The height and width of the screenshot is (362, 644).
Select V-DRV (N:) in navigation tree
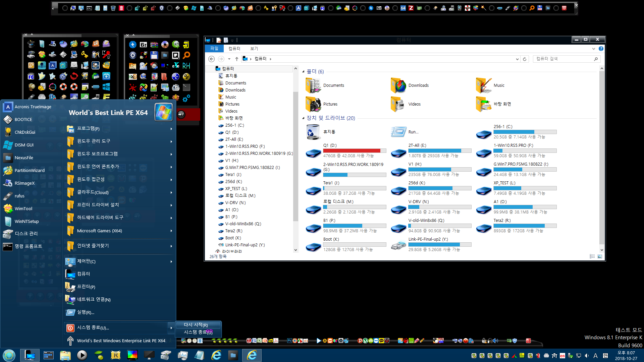pos(235,203)
